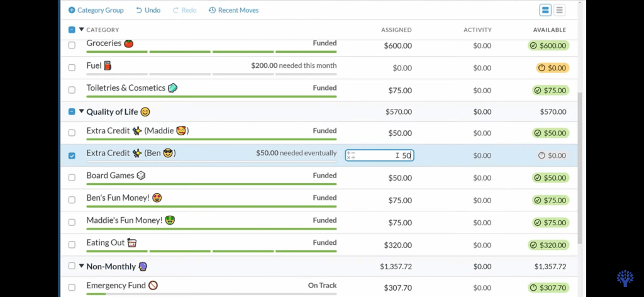Select the Board Games category name
The height and width of the screenshot is (297, 644).
pyautogui.click(x=116, y=176)
